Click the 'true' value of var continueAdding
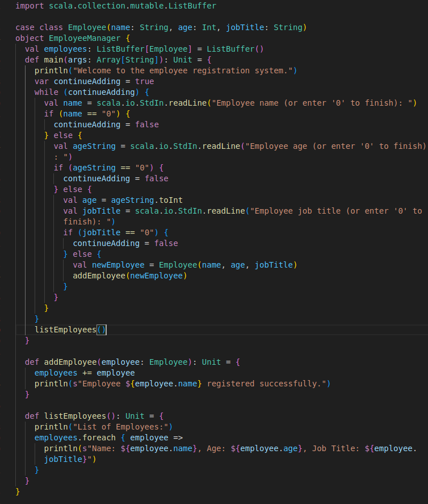This screenshot has width=428, height=504. click(x=144, y=81)
